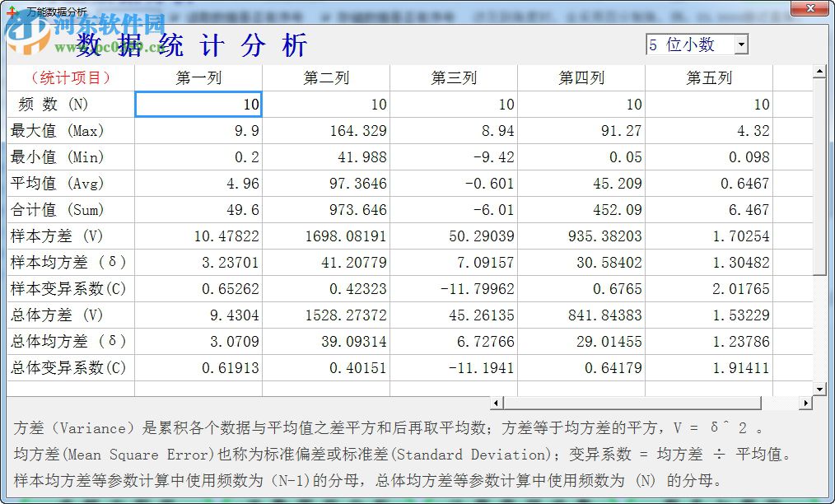
Task: Click the horizontal scrollbar right arrow
Action: [806, 403]
